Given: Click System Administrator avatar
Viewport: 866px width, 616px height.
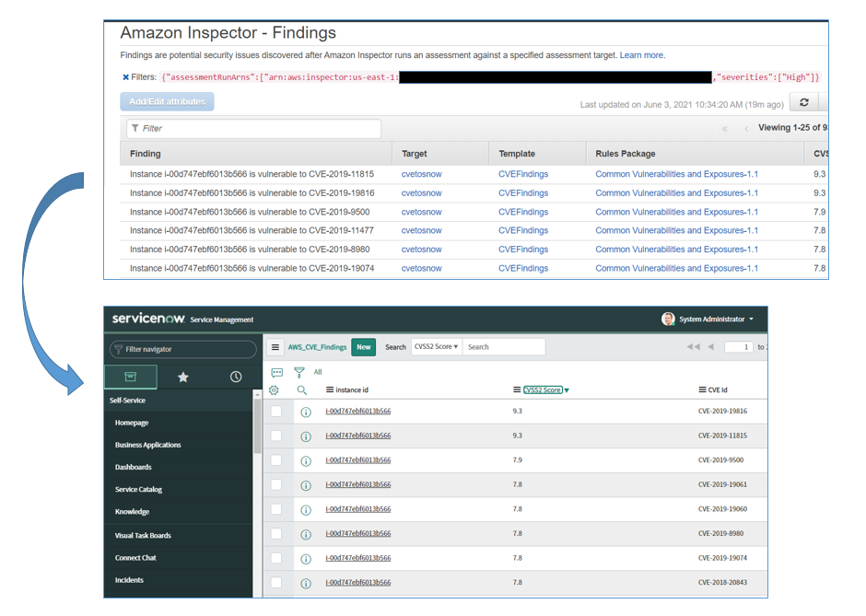Looking at the screenshot, I should (x=668, y=319).
